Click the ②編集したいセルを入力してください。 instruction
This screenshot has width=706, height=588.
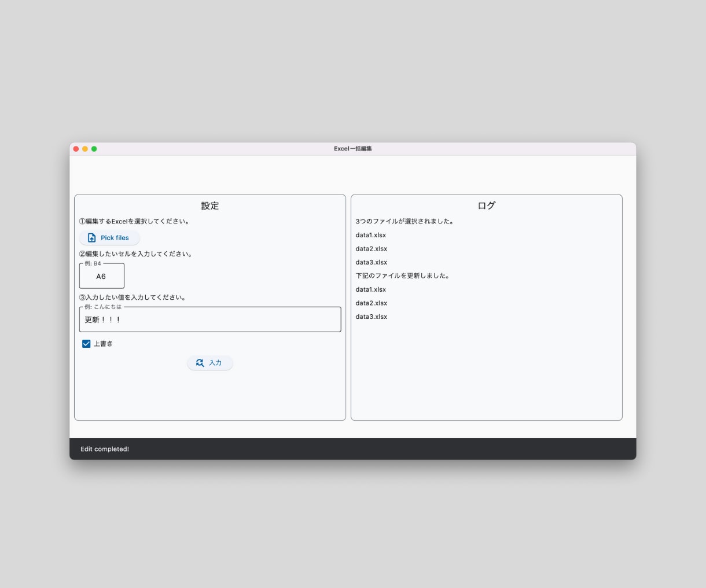136,253
